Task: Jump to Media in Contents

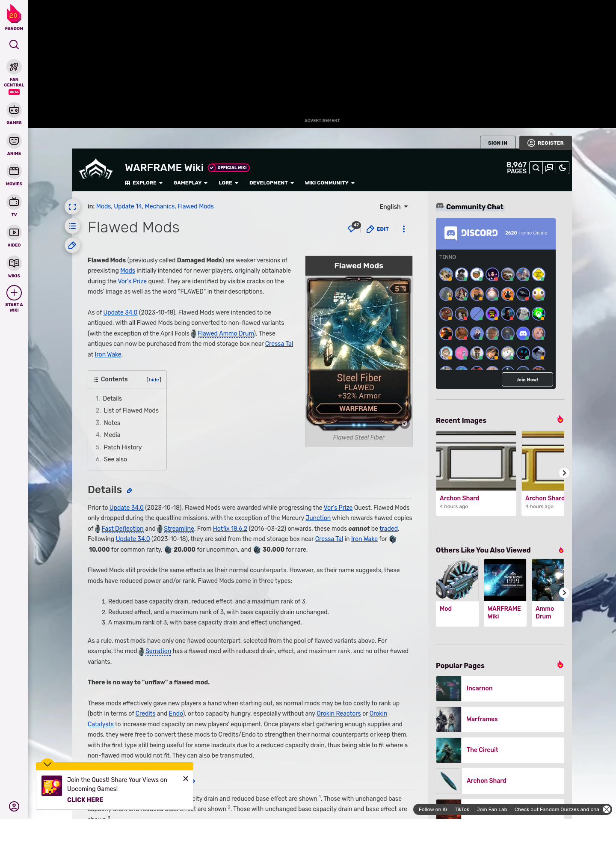Action: point(112,435)
